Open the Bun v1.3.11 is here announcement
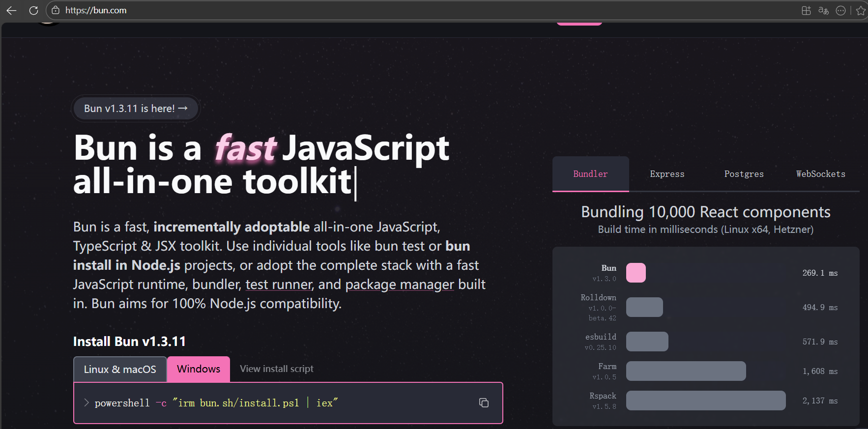This screenshot has width=868, height=429. (136, 109)
